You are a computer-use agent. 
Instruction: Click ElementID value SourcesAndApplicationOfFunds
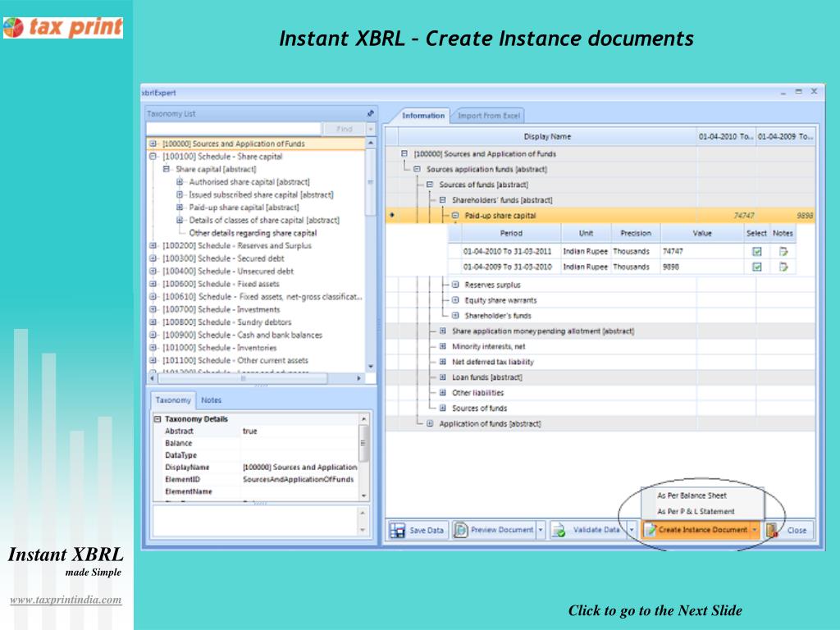pyautogui.click(x=299, y=479)
